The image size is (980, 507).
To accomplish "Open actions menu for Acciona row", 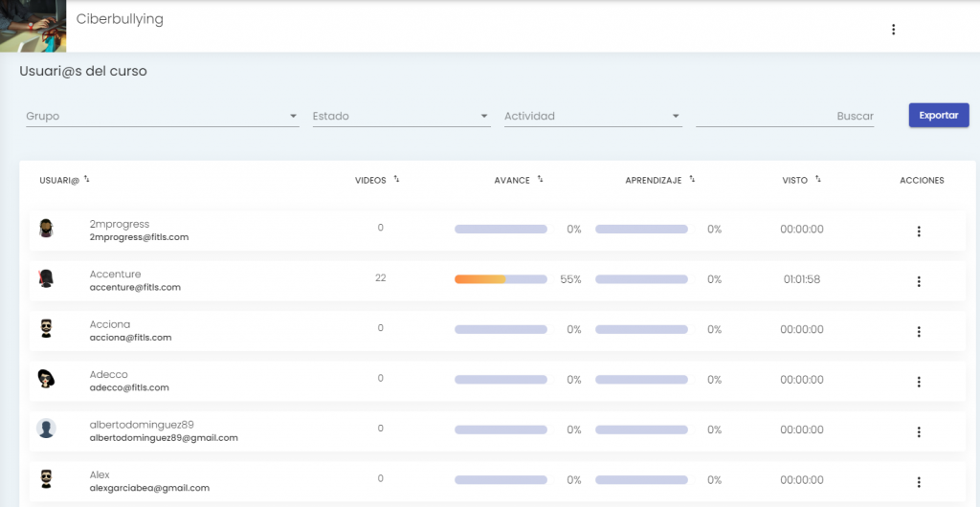I will click(x=918, y=331).
